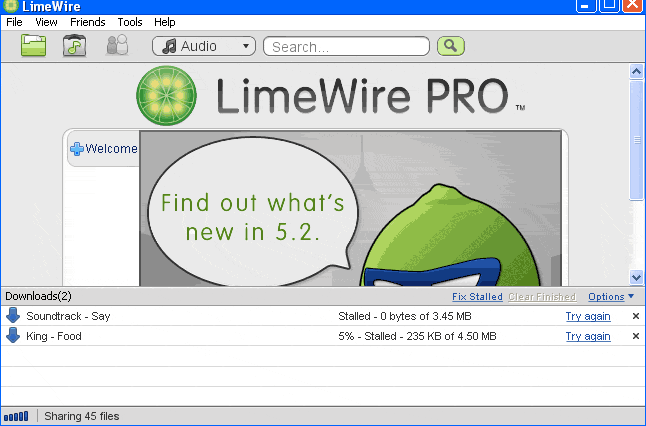Click the Friends people icon in toolbar
The image size is (646, 426).
pyautogui.click(x=117, y=45)
